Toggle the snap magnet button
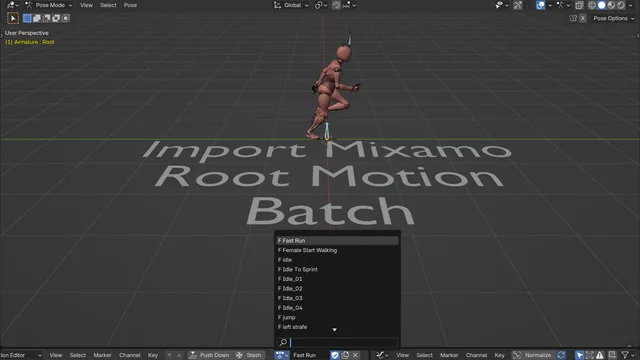 pos(336,5)
